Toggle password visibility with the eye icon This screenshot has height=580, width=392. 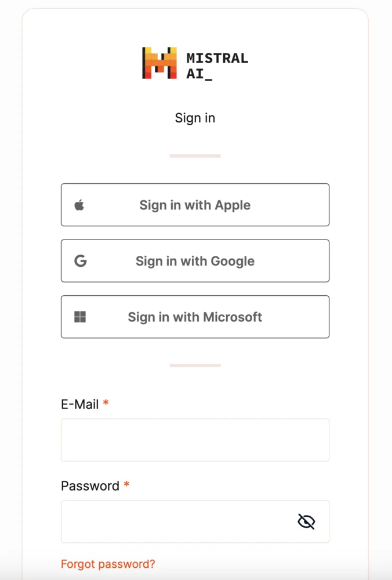point(306,522)
